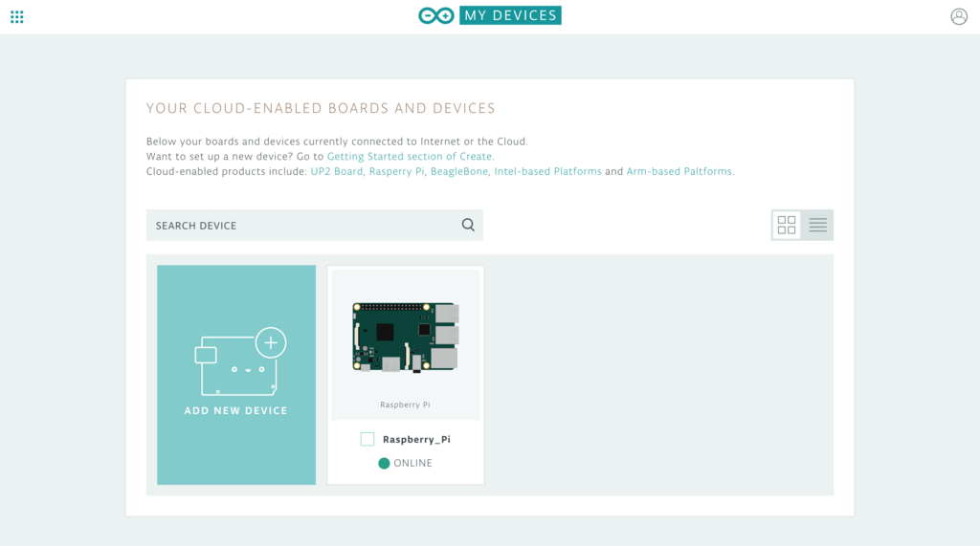Switch to grid view

point(787,225)
